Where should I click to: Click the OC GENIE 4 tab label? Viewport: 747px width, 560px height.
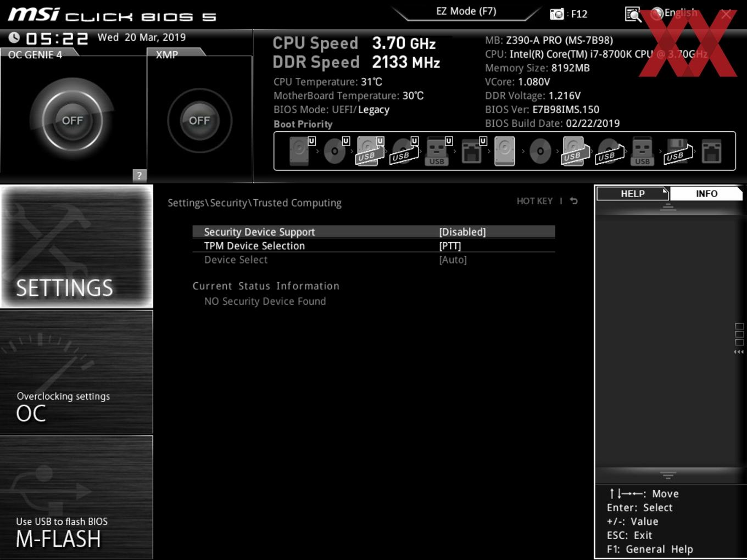[x=35, y=55]
